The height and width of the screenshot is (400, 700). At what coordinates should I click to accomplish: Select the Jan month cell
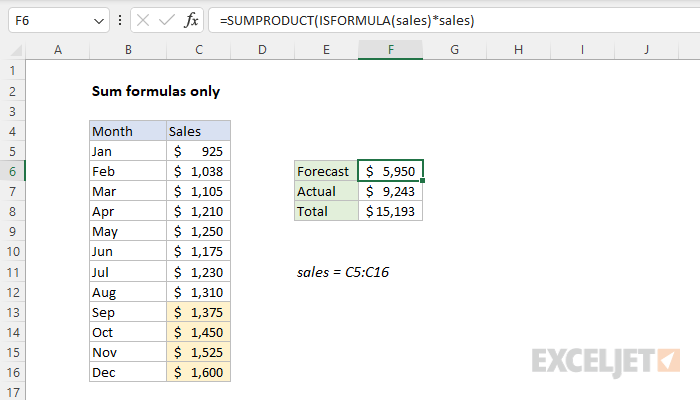128,151
